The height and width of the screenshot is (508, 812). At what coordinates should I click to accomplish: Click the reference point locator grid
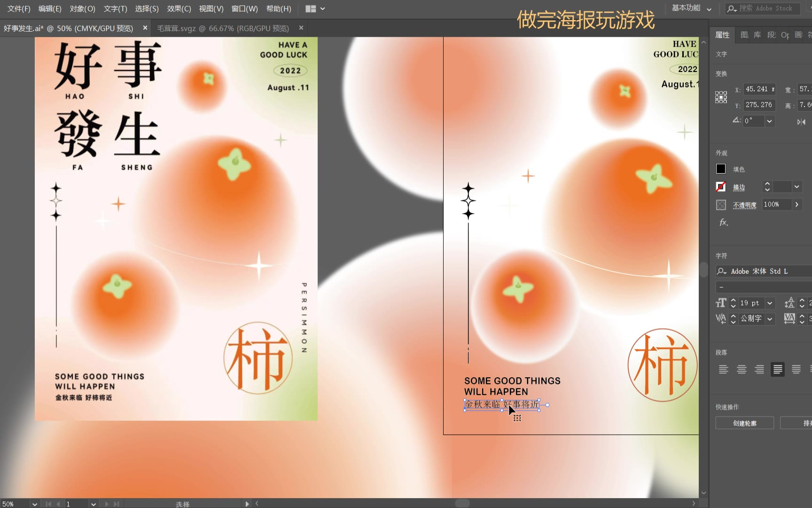pyautogui.click(x=721, y=97)
